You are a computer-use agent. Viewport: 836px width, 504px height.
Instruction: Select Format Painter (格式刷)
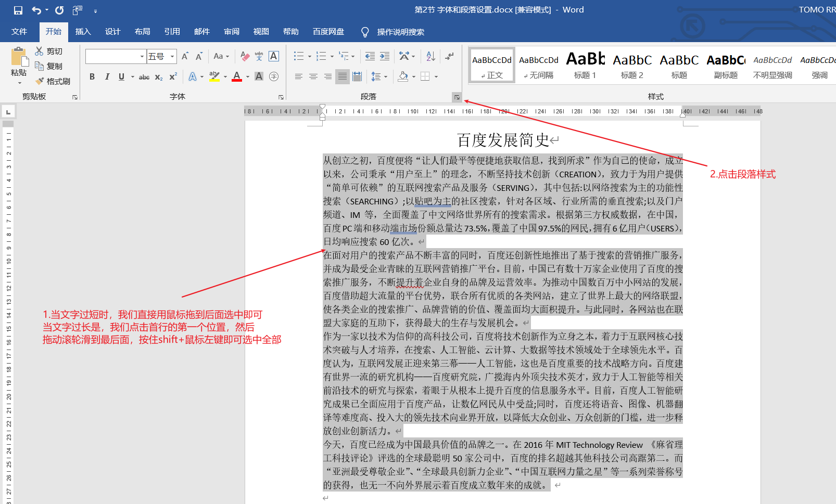(x=53, y=81)
